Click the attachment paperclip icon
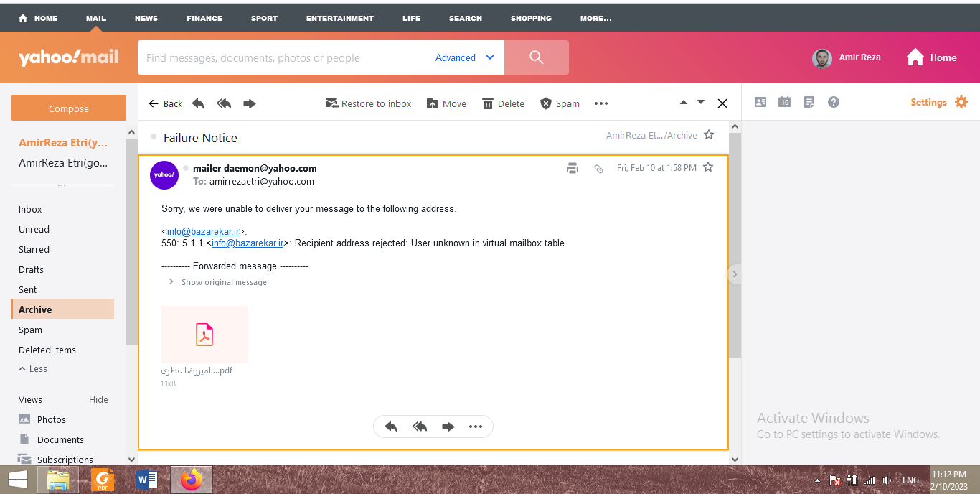The image size is (980, 494). [x=598, y=169]
